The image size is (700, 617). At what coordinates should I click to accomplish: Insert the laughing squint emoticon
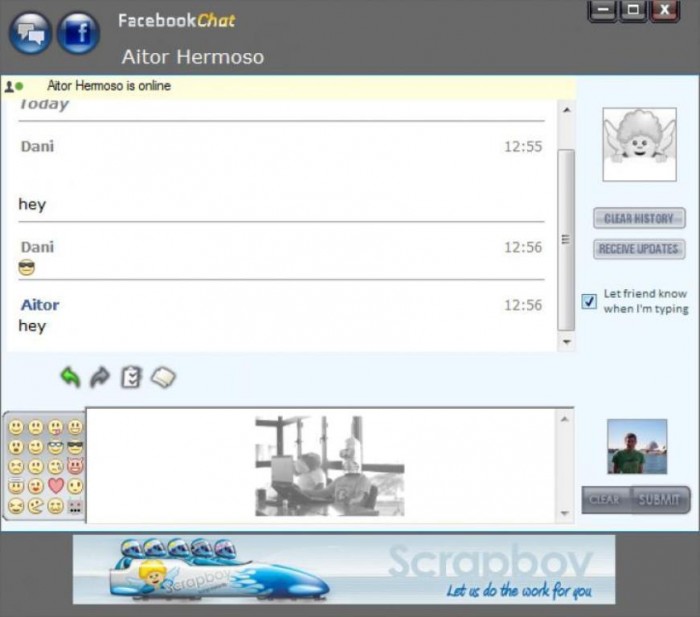[16, 506]
